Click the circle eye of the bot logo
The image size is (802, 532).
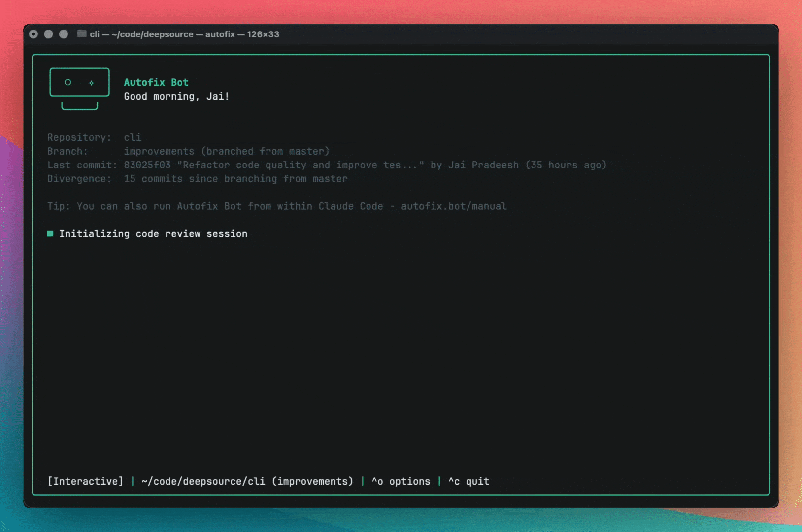point(68,82)
